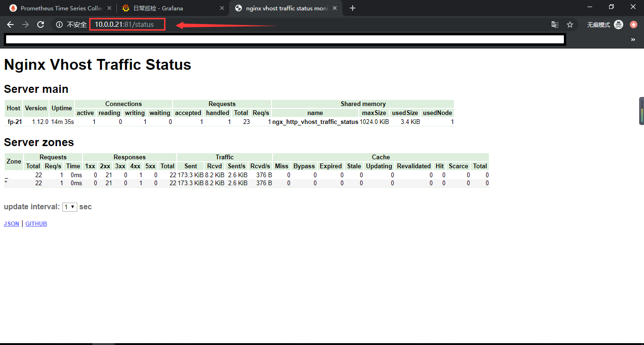Screen dimensions: 644x345
Task: Click the forward navigation arrow
Action: pos(25,25)
